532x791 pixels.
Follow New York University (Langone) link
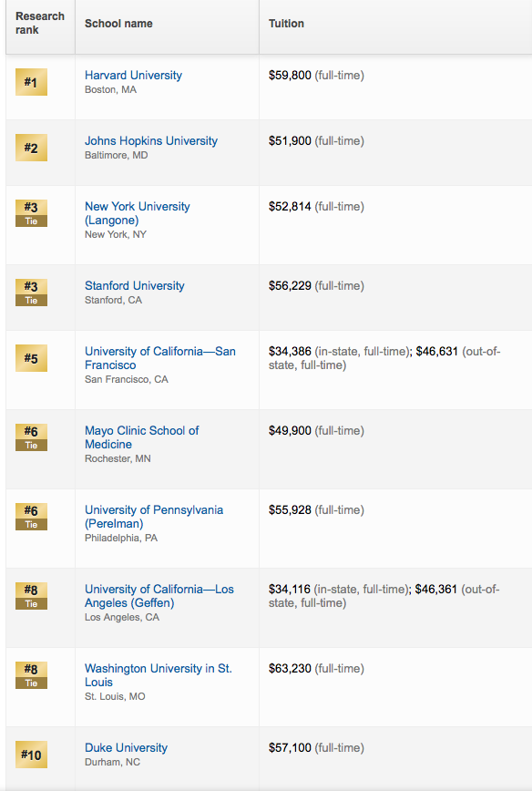click(138, 213)
